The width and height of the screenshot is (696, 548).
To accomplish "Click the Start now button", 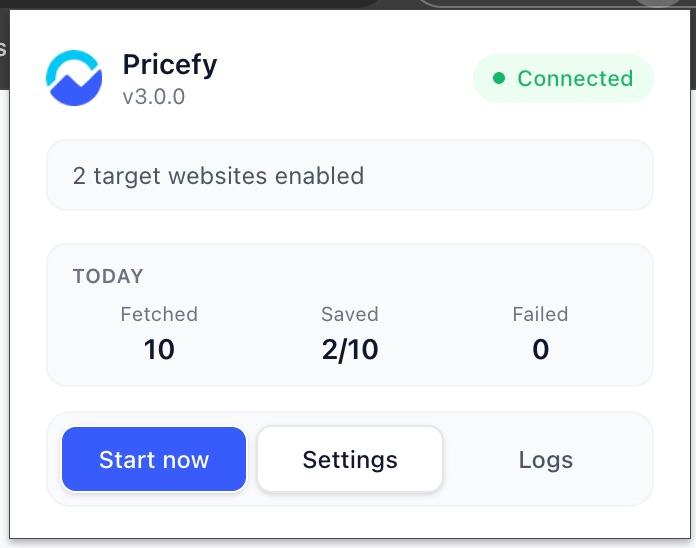I will coord(154,459).
